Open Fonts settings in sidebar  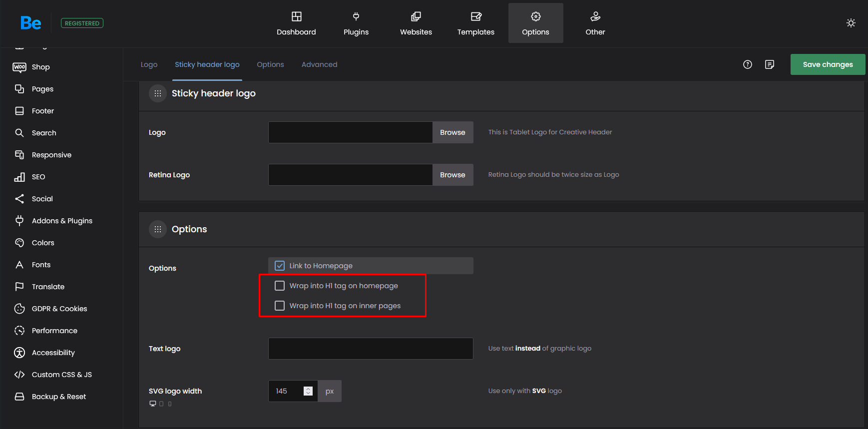(41, 265)
